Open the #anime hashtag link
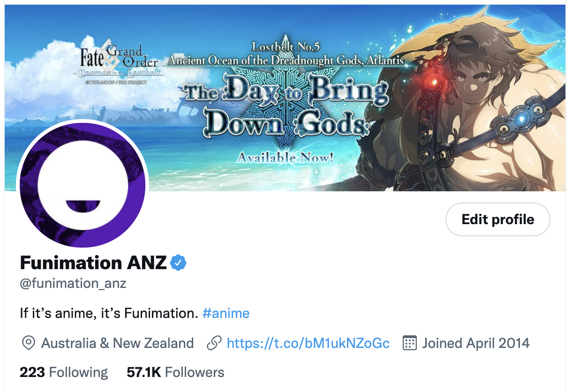Viewport: 572px width, 392px height. click(x=226, y=313)
